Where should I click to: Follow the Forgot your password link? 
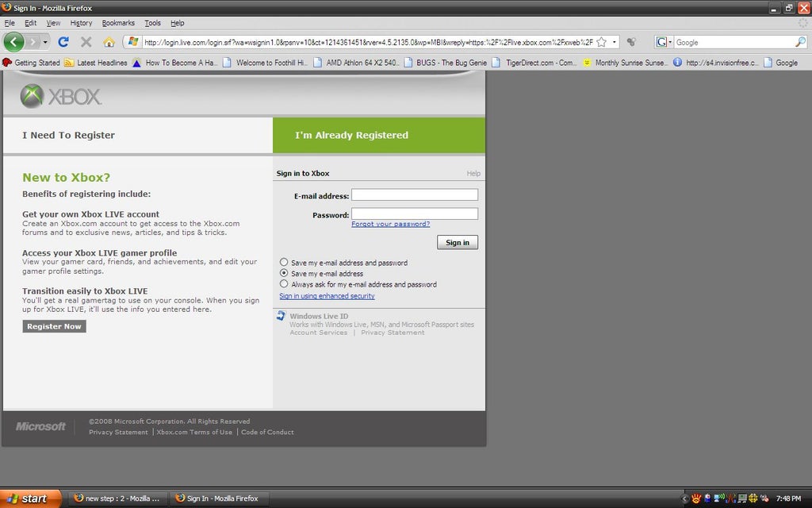pyautogui.click(x=390, y=224)
